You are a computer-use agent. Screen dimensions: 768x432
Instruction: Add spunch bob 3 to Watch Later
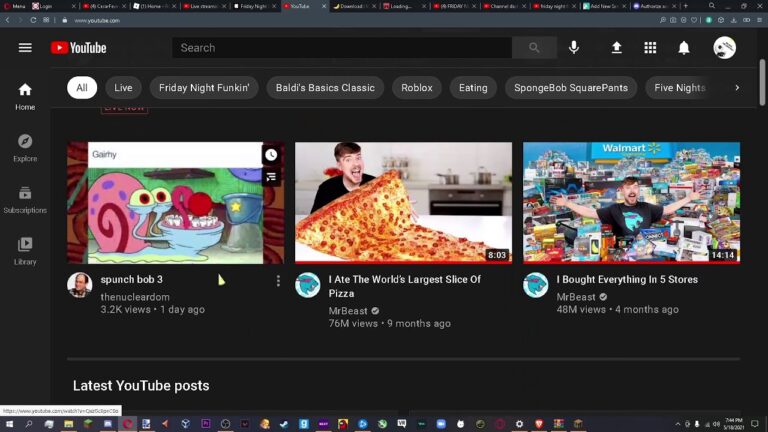point(271,155)
